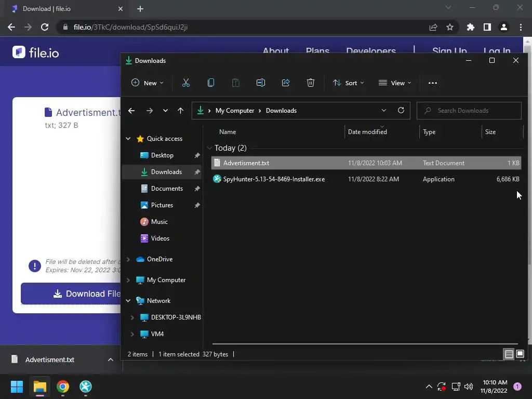532x399 pixels.
Task: Click the Paste clipboard icon in the toolbar
Action: tap(235, 83)
